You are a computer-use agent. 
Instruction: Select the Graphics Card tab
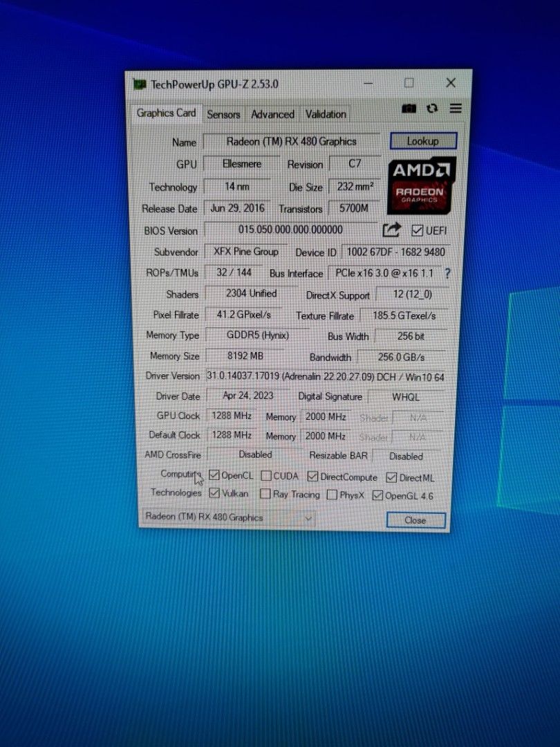166,113
